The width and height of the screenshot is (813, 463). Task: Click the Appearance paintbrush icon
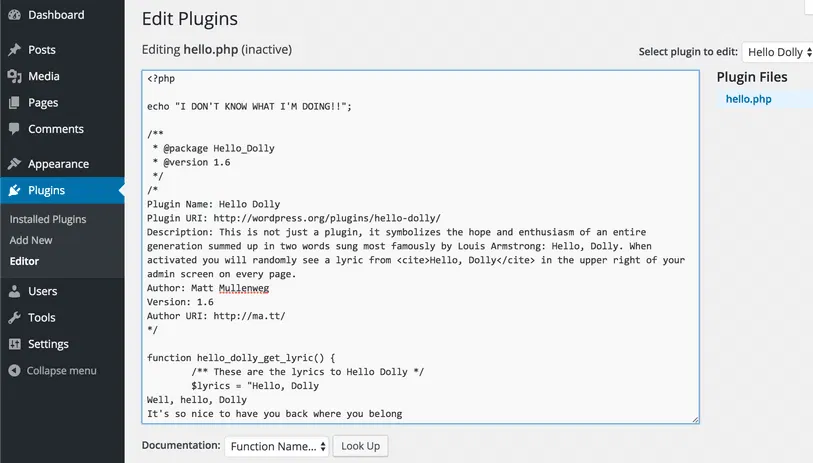(15, 164)
